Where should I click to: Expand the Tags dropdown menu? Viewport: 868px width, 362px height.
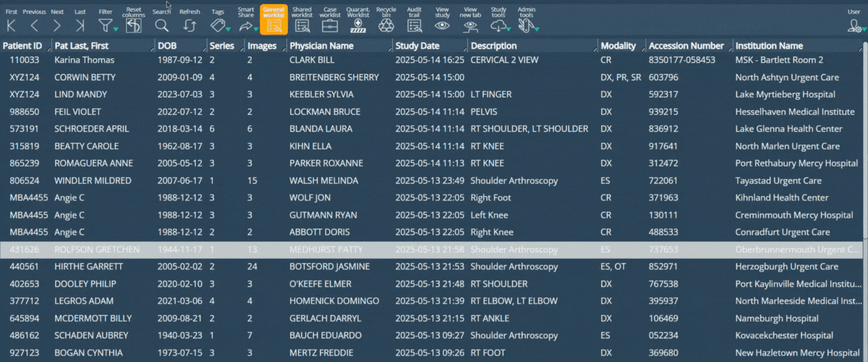click(228, 29)
